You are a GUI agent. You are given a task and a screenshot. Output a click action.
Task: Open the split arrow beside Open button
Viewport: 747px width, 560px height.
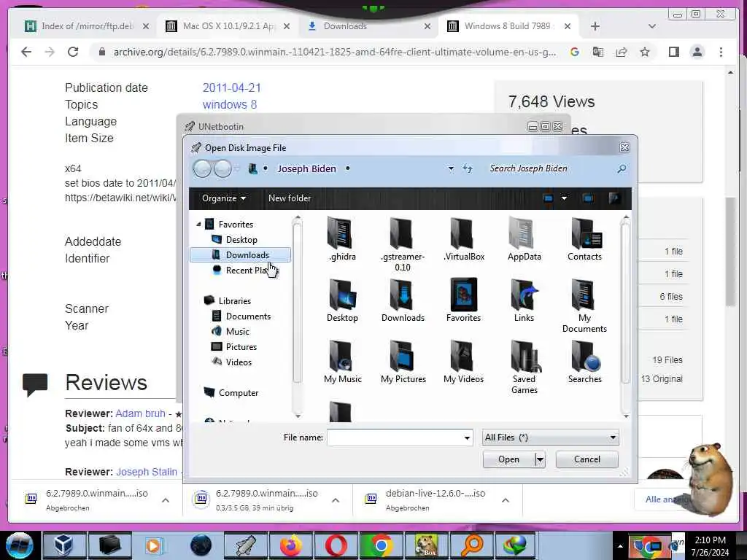tap(540, 459)
